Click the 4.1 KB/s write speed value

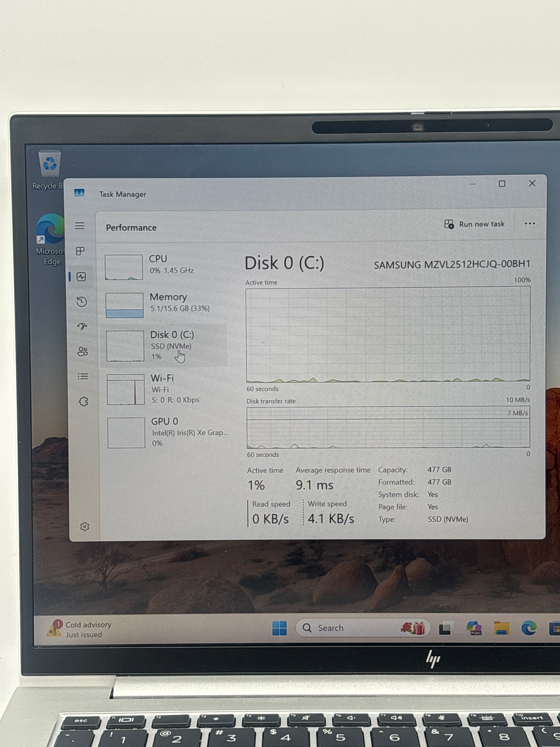331,519
